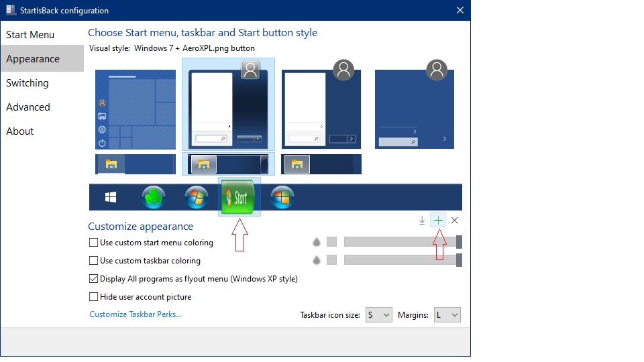644x362 pixels.
Task: Open the Start Menu settings page
Action: (42, 35)
